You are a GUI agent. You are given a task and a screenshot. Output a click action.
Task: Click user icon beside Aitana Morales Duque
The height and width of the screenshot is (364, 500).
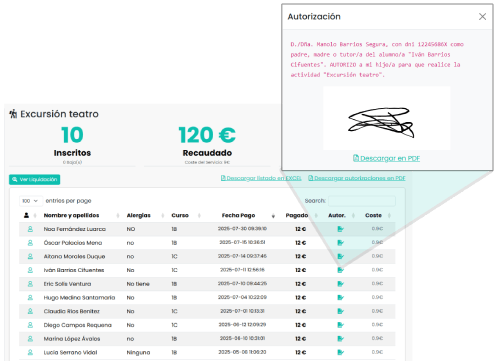(30, 256)
